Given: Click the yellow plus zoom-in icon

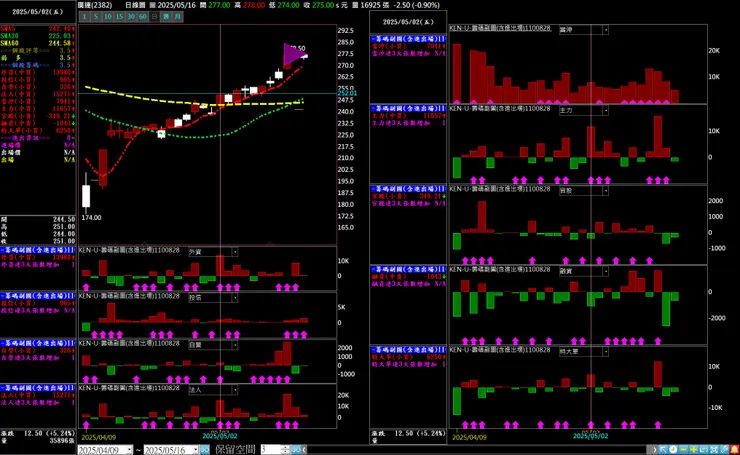Looking at the screenshot, I should coord(694,449).
